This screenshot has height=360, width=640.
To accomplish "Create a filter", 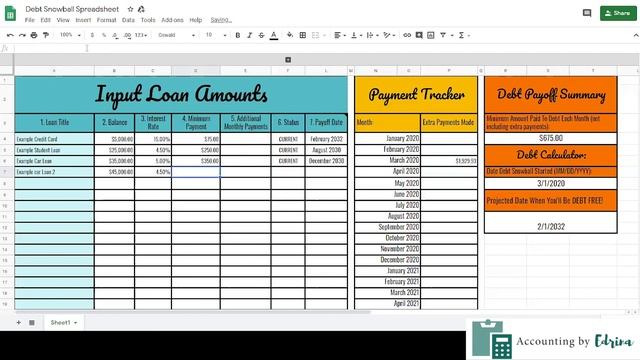I will point(443,36).
